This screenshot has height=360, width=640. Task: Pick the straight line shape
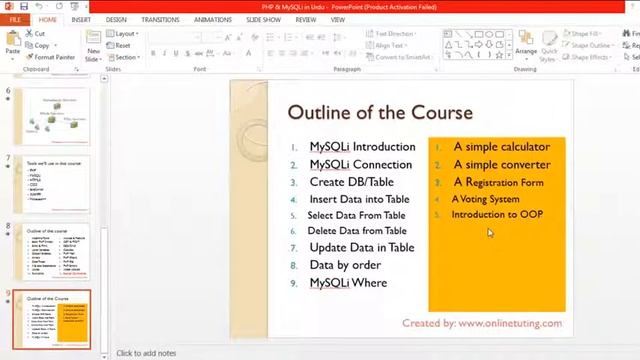458,35
